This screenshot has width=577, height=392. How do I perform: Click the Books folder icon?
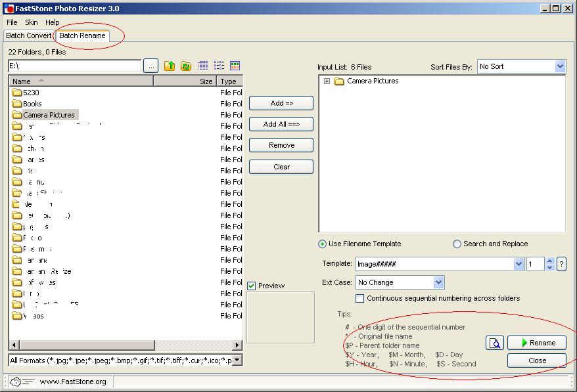tap(17, 104)
